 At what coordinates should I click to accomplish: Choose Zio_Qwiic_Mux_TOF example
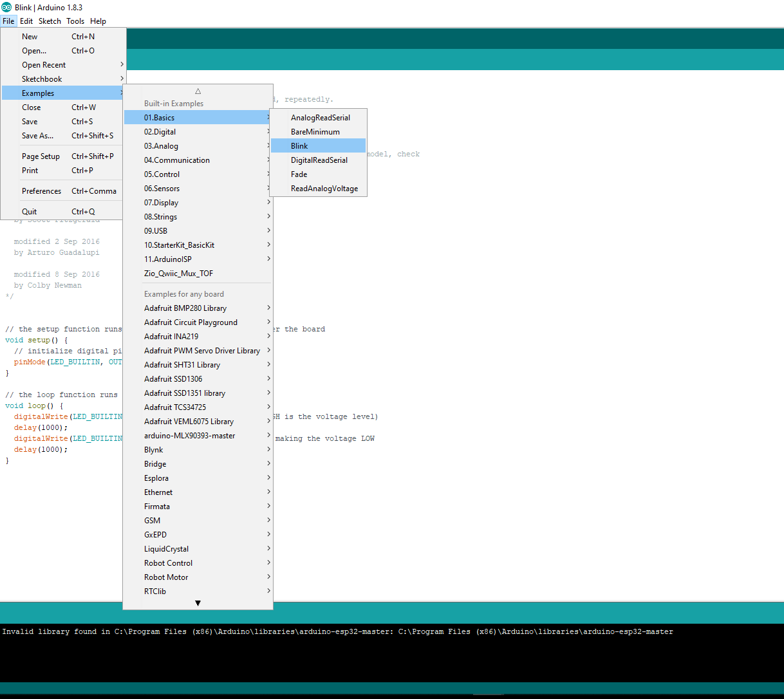pyautogui.click(x=178, y=274)
